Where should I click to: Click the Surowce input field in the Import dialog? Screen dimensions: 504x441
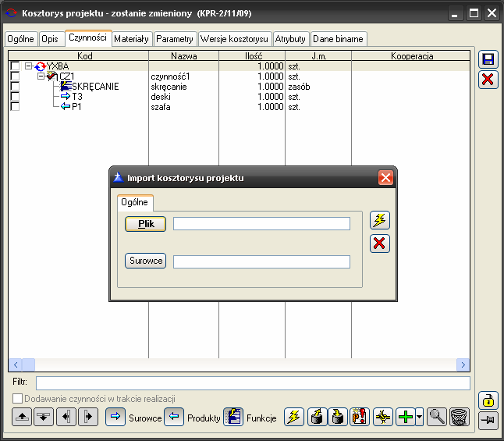261,261
